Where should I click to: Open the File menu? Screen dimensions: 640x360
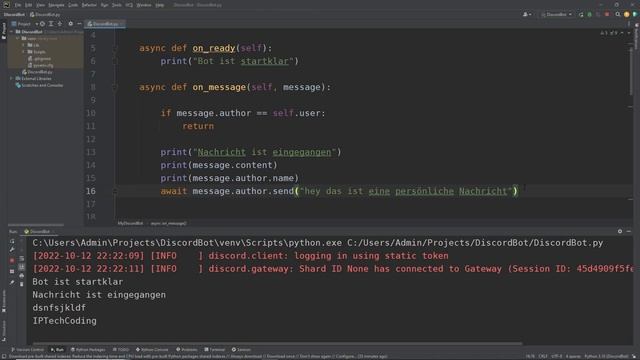coord(18,5)
